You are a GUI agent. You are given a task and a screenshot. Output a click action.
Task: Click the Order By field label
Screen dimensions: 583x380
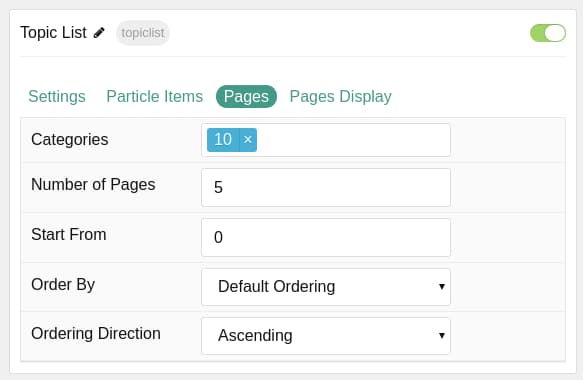[x=63, y=285]
